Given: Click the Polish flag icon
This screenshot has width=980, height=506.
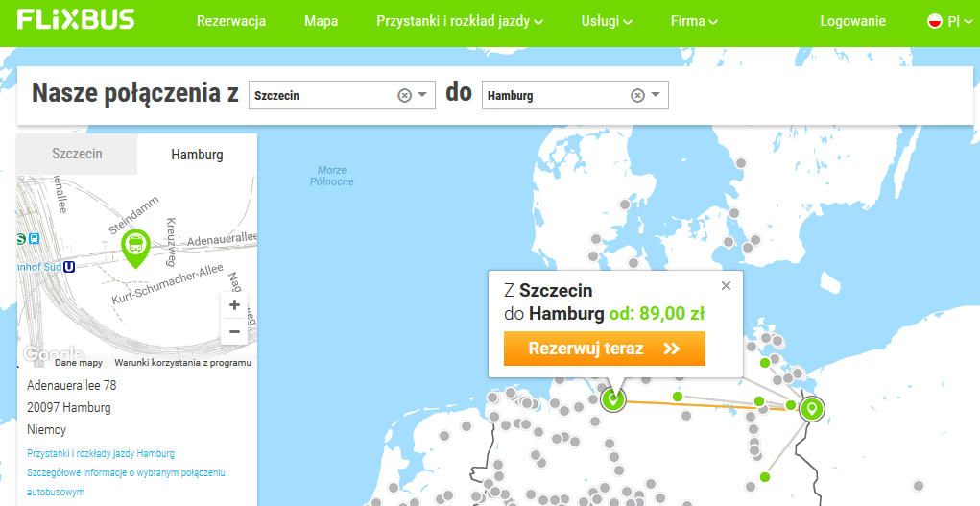Looking at the screenshot, I should 934,21.
